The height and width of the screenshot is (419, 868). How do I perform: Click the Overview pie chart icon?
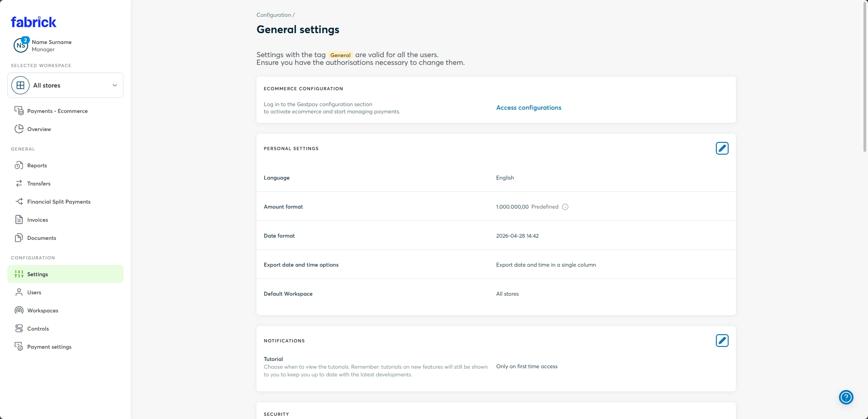tap(19, 129)
